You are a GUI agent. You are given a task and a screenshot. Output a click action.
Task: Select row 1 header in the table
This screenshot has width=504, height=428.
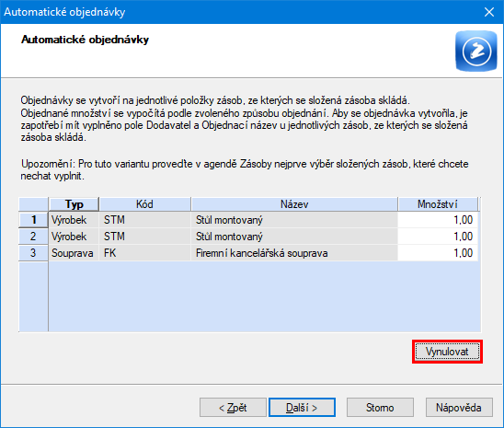pos(33,220)
